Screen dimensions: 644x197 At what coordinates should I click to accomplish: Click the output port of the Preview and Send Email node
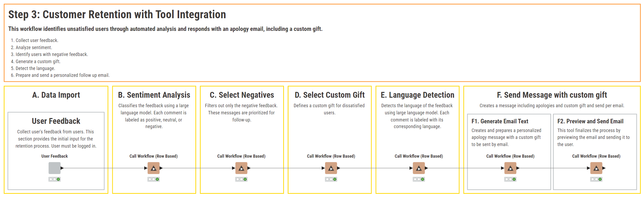[x=604, y=168]
